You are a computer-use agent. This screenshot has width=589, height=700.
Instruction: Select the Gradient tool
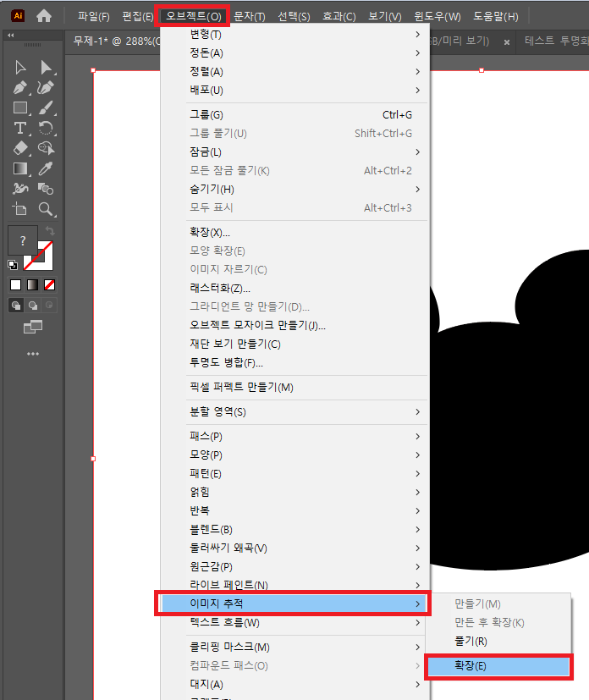click(20, 168)
